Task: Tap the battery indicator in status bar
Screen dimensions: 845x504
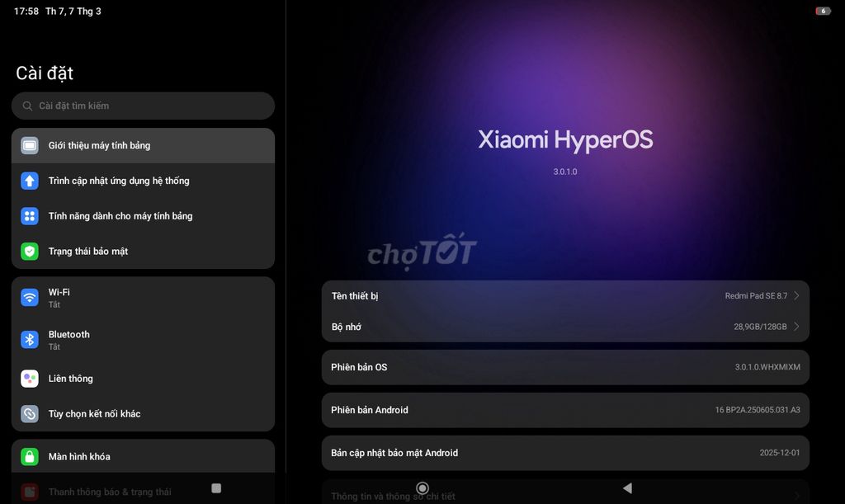Action: coord(823,11)
